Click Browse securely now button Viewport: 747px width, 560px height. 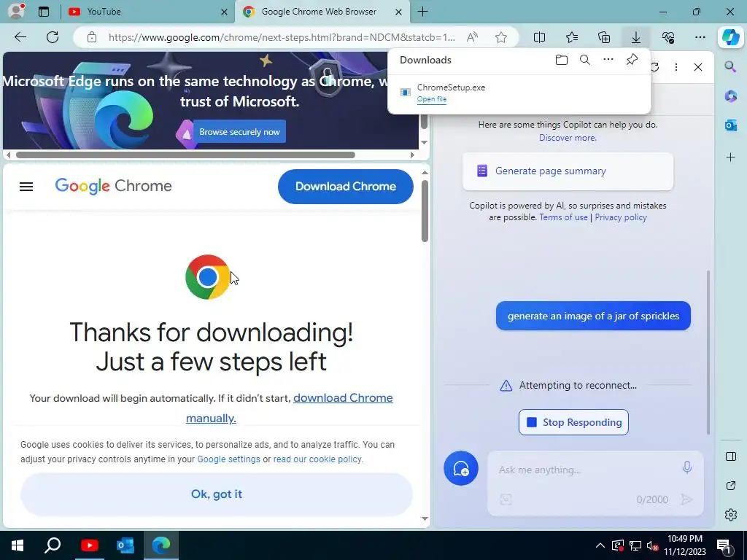click(239, 131)
